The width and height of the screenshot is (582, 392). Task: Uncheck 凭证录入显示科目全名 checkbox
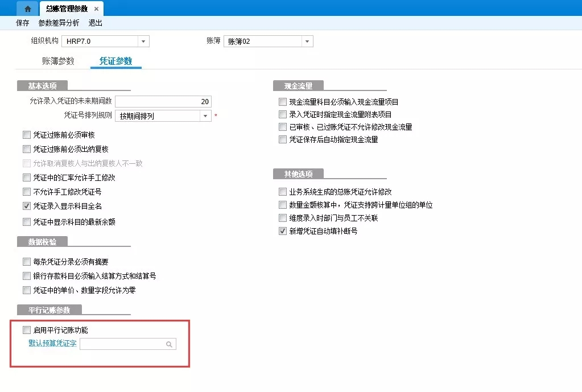27,206
